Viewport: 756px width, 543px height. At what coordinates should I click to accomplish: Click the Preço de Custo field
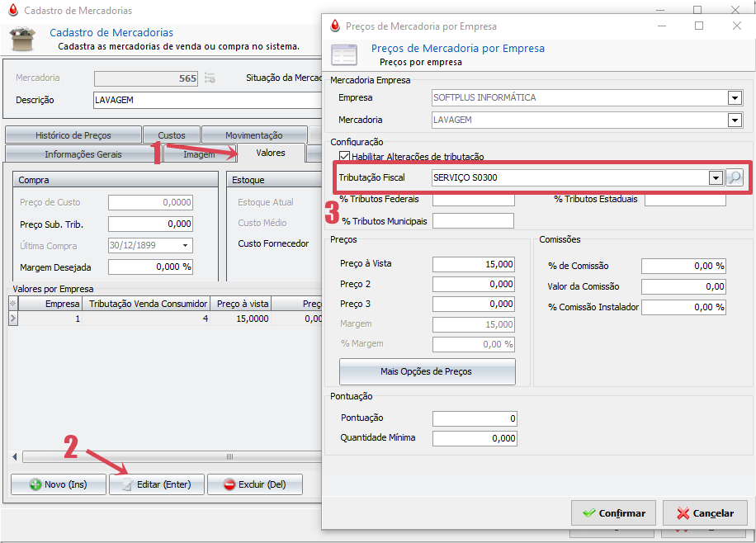150,202
